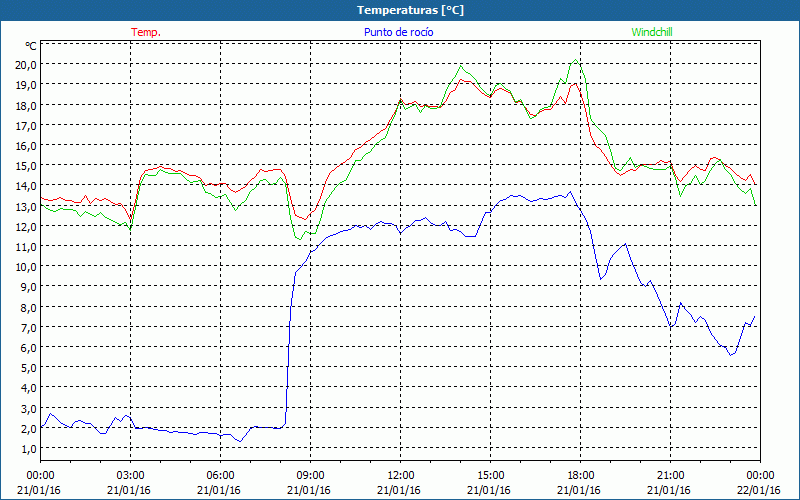Click the 13,0 y-axis value

26,206
